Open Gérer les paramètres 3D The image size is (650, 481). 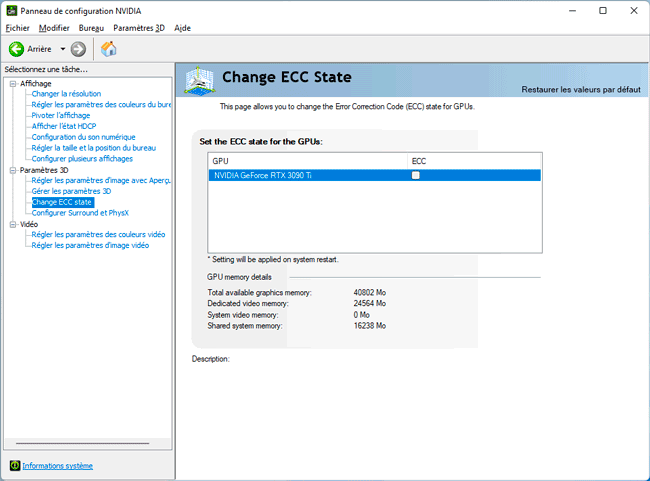click(71, 191)
